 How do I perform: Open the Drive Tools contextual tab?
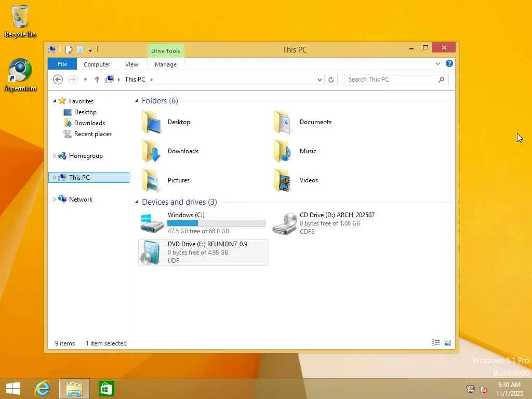[x=166, y=51]
